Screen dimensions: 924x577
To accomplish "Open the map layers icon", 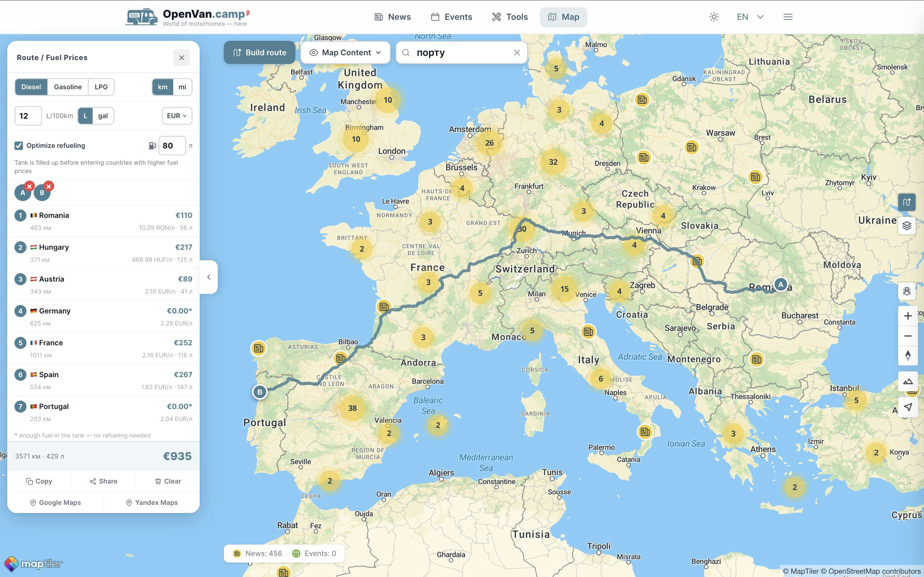I will pyautogui.click(x=907, y=225).
